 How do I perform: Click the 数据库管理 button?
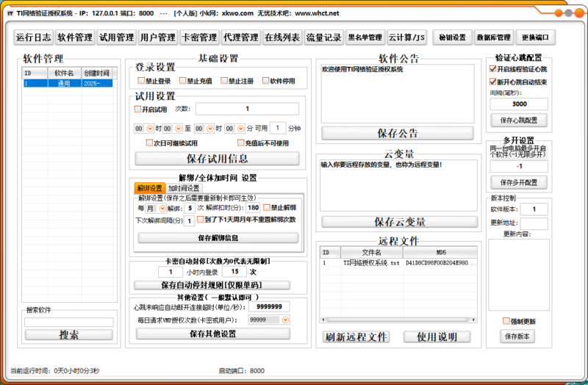click(x=493, y=37)
